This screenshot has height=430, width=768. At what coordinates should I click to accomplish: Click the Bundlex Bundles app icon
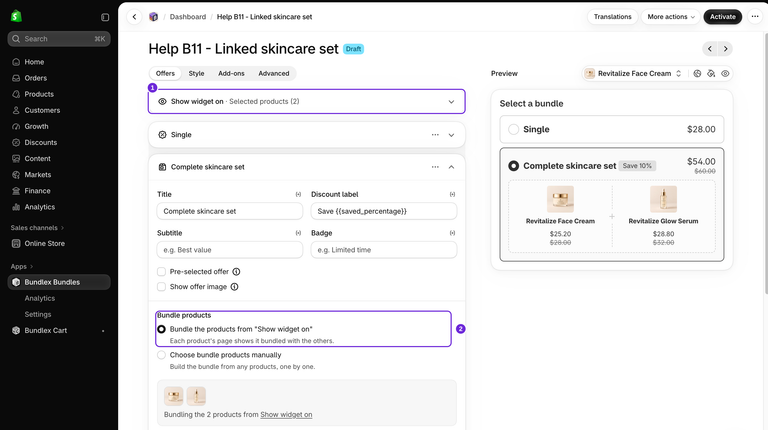click(x=16, y=282)
